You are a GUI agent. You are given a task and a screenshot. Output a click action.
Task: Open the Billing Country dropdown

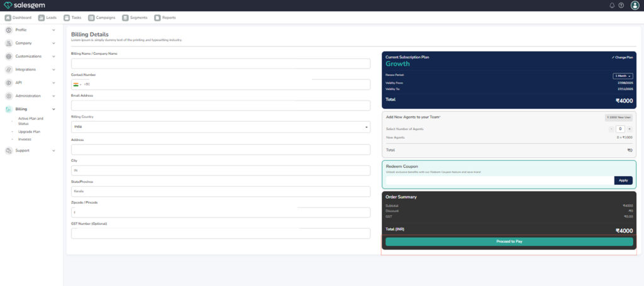point(220,127)
